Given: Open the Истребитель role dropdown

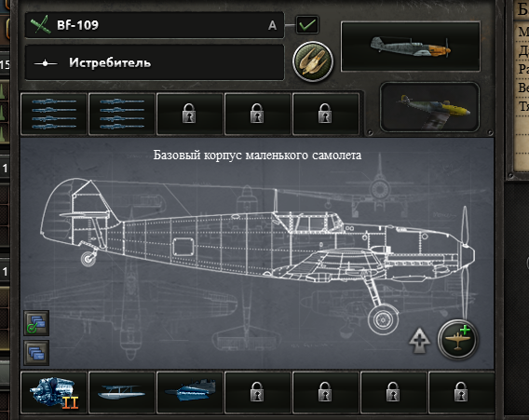Looking at the screenshot, I should click(x=155, y=62).
